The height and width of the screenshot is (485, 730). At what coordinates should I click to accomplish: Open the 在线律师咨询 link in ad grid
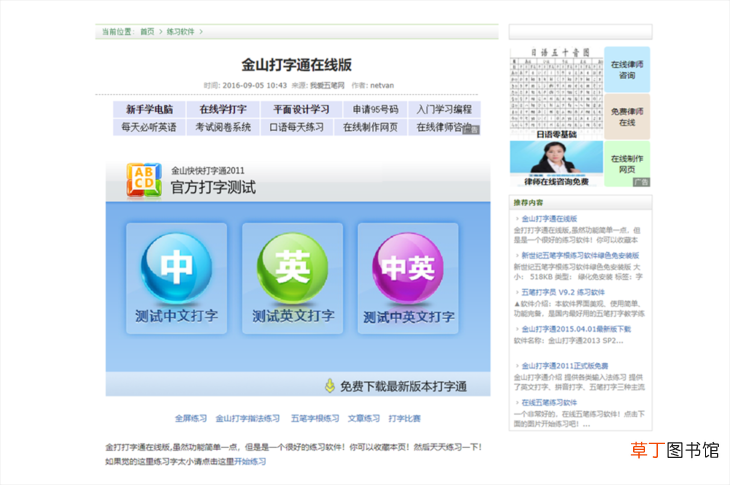(444, 127)
